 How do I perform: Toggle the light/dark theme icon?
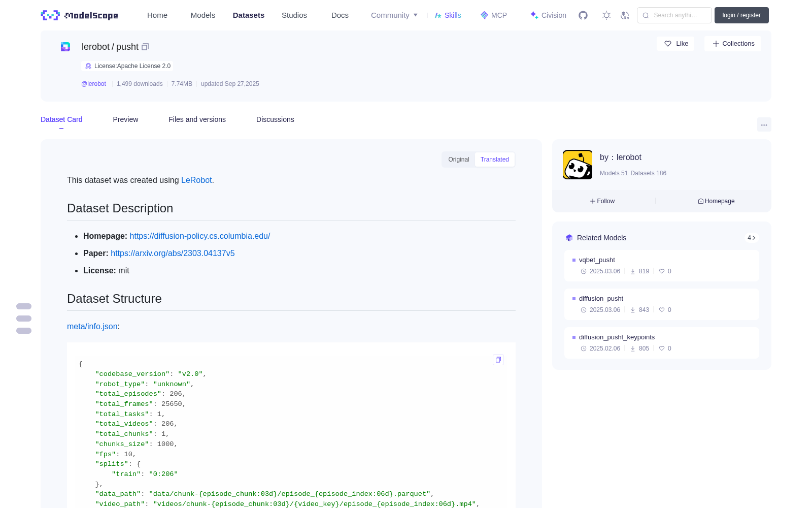coord(606,15)
